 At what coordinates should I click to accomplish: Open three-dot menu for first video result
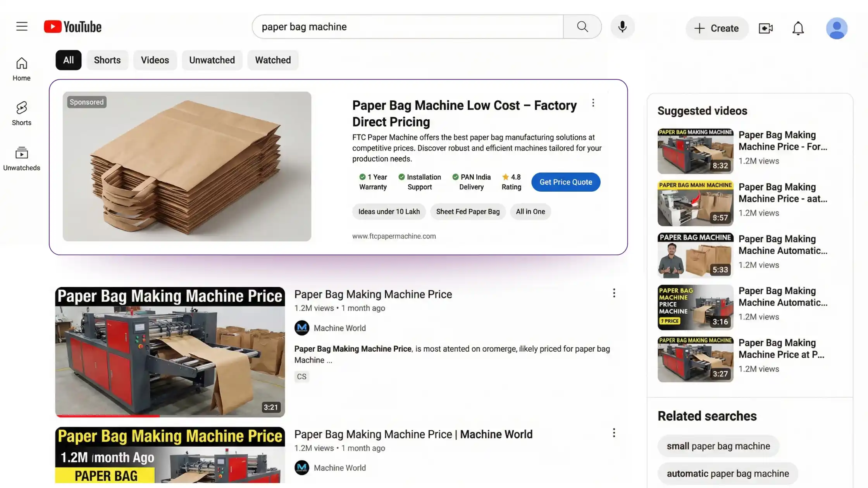[x=614, y=293]
